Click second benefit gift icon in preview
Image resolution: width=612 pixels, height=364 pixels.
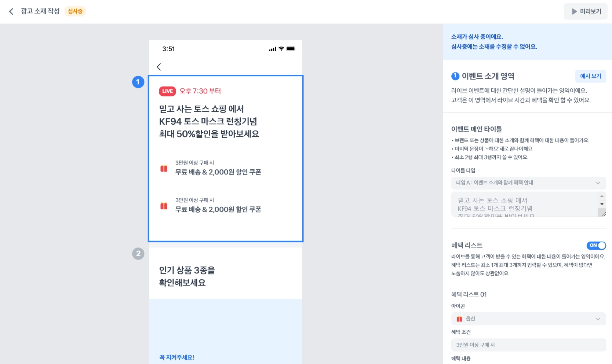click(x=164, y=206)
